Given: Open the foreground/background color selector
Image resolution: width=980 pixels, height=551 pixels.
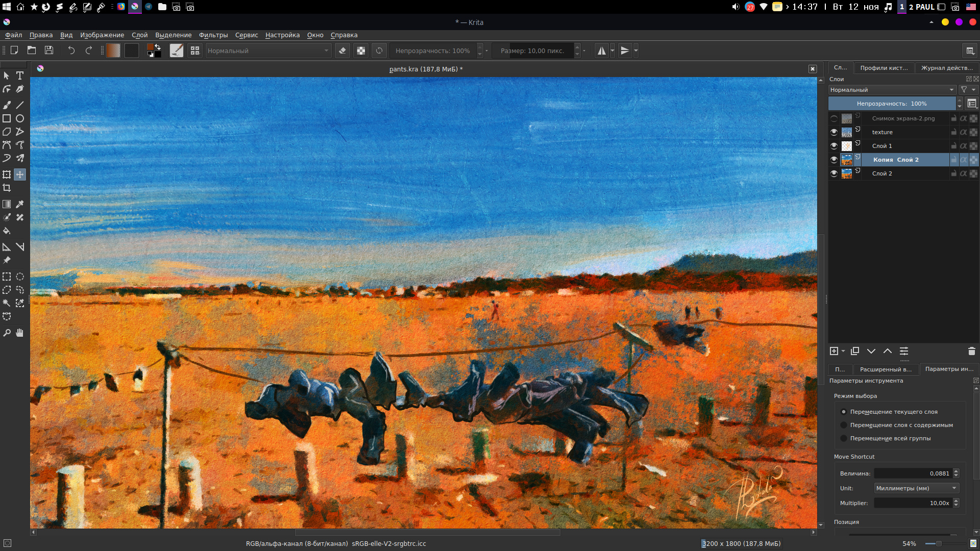Looking at the screenshot, I should point(154,51).
